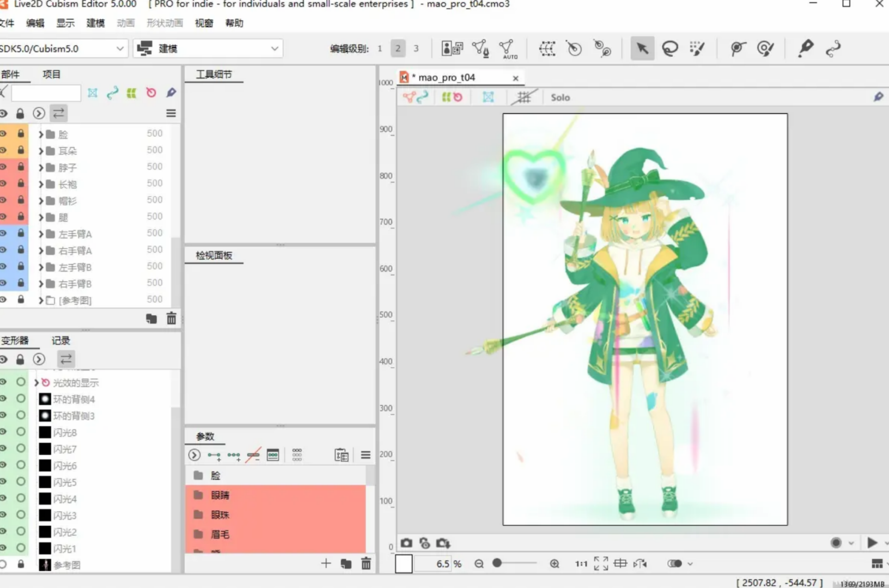The image size is (889, 588).
Task: Click the canvas zoom slider handle
Action: [497, 563]
